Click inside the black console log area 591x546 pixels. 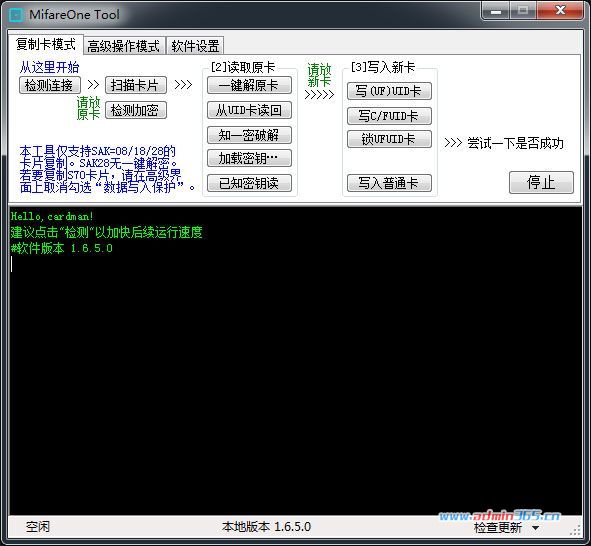pos(296,361)
